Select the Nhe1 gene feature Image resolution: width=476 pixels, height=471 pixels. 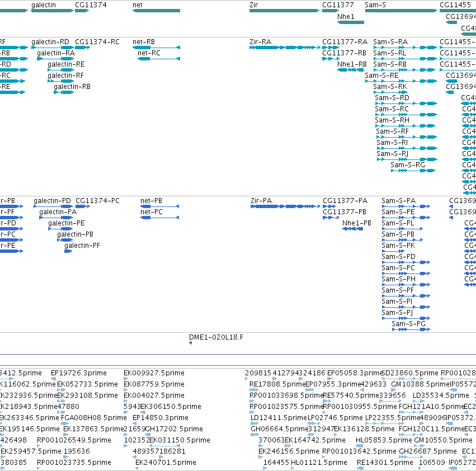pos(351,22)
